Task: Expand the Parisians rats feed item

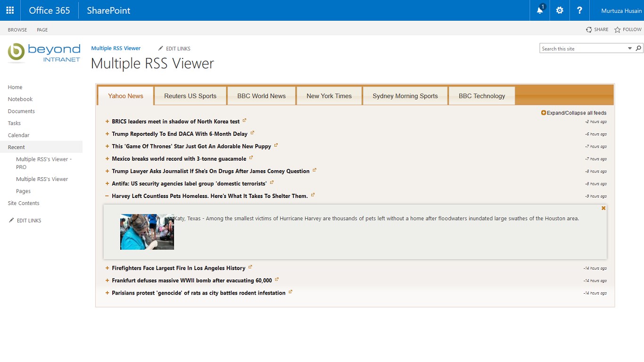Action: (x=107, y=293)
